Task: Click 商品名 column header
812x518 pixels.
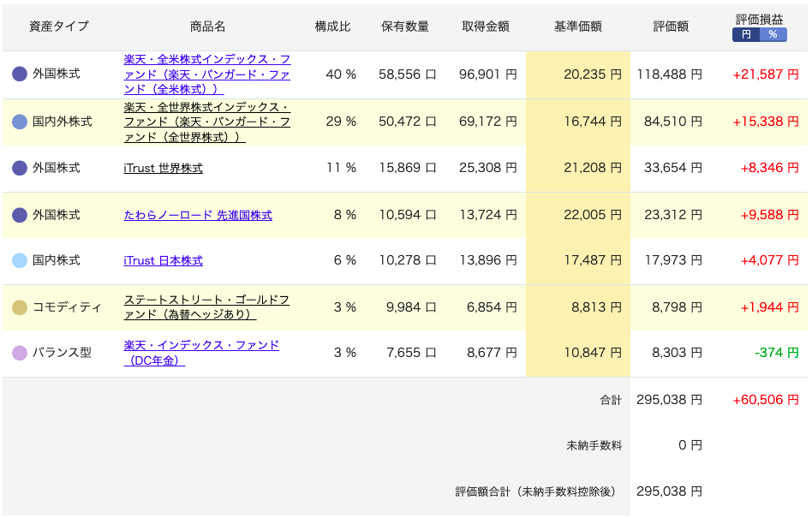Action: [x=207, y=27]
